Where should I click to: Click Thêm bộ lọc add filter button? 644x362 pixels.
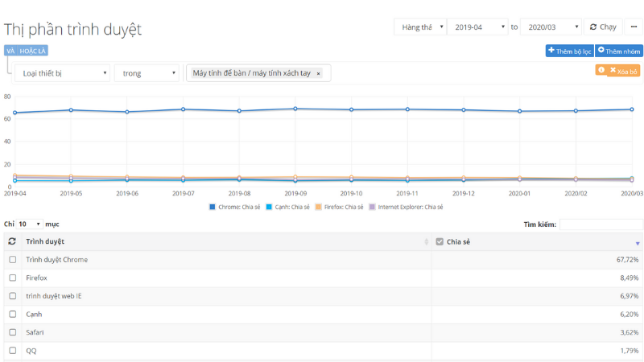570,51
